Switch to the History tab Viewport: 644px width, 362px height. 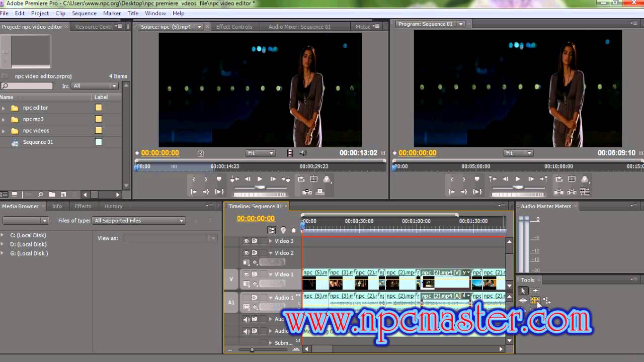113,206
